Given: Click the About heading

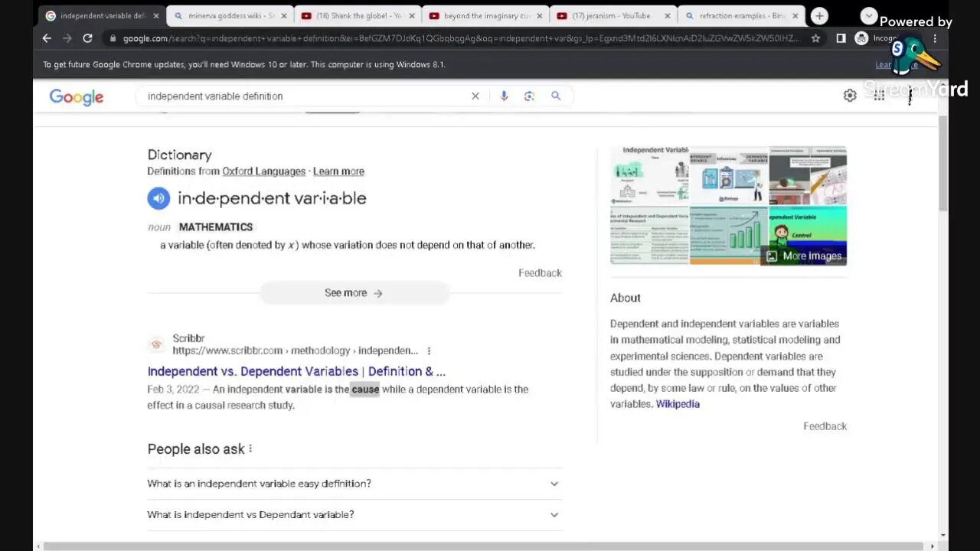Looking at the screenshot, I should coord(626,298).
